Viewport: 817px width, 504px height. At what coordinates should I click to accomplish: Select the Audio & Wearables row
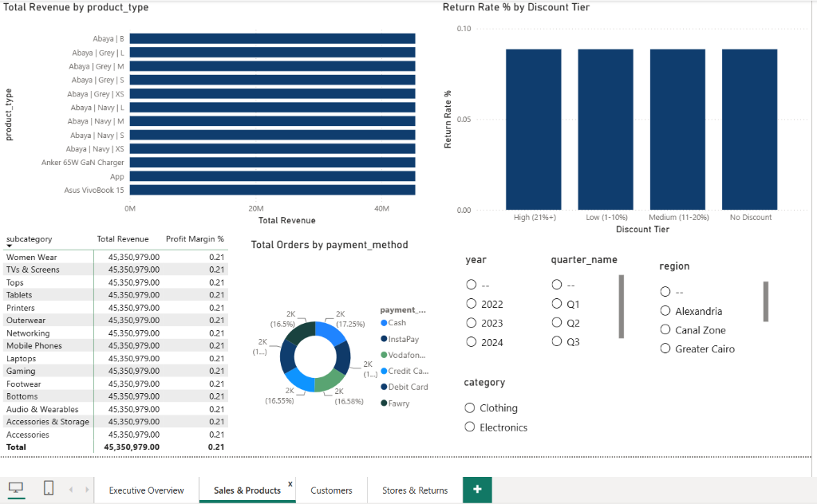116,409
